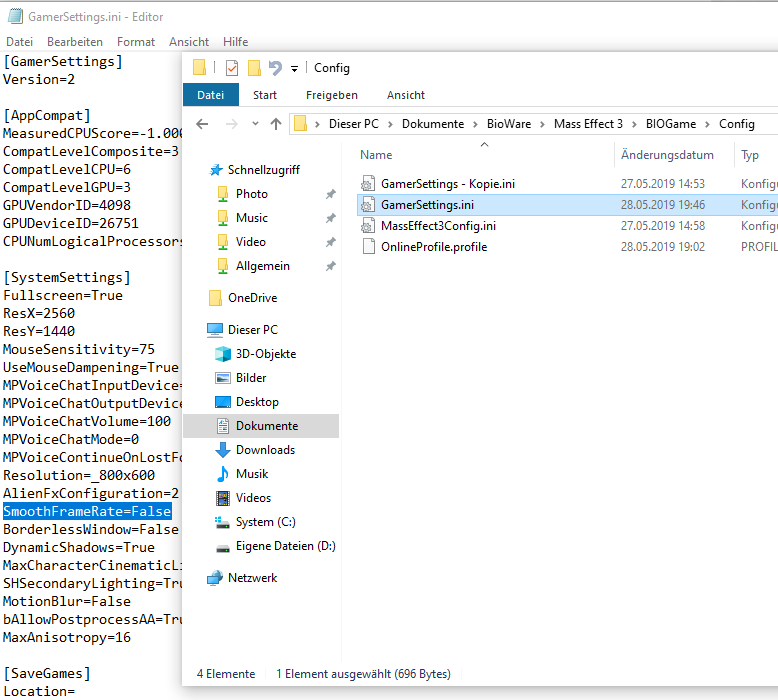Switch to the Freigeben ribbon tab
The image size is (778, 700).
332,95
